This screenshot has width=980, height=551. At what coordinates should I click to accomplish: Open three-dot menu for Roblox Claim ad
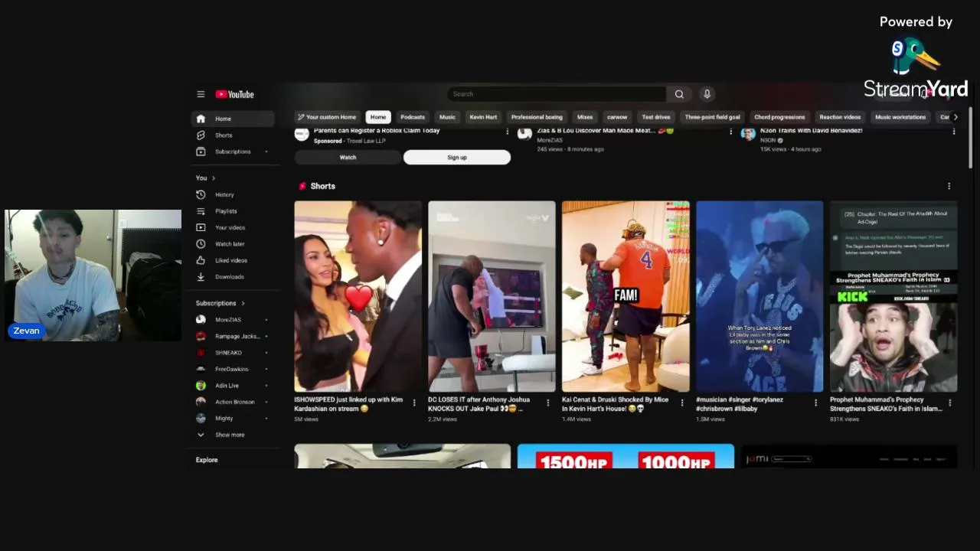click(x=507, y=132)
